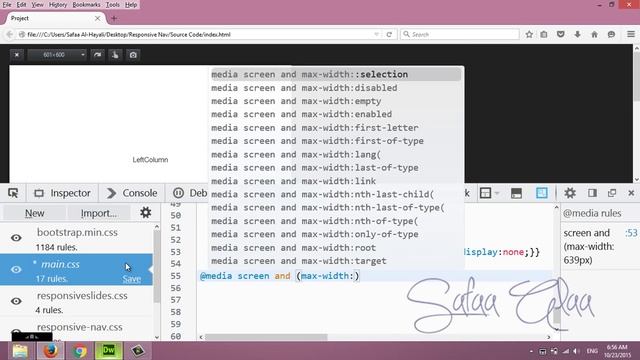The width and height of the screenshot is (640, 360).
Task: Toggle visibility of responsiveslides.css
Action: click(x=16, y=301)
